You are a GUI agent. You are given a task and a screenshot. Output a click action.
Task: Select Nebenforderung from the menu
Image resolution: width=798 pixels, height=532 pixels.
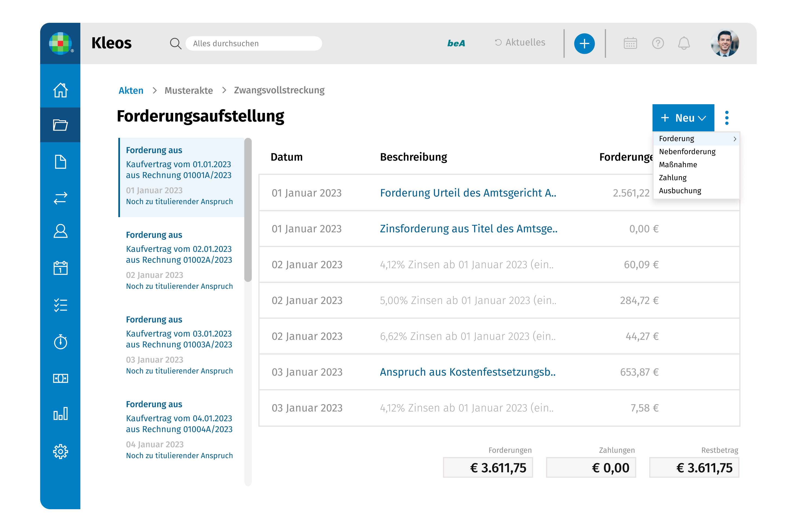tap(687, 152)
